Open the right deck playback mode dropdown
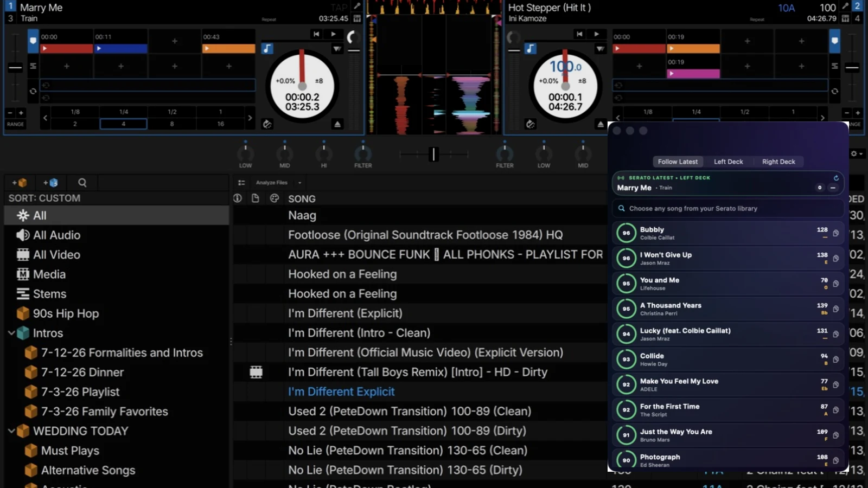 [600, 49]
